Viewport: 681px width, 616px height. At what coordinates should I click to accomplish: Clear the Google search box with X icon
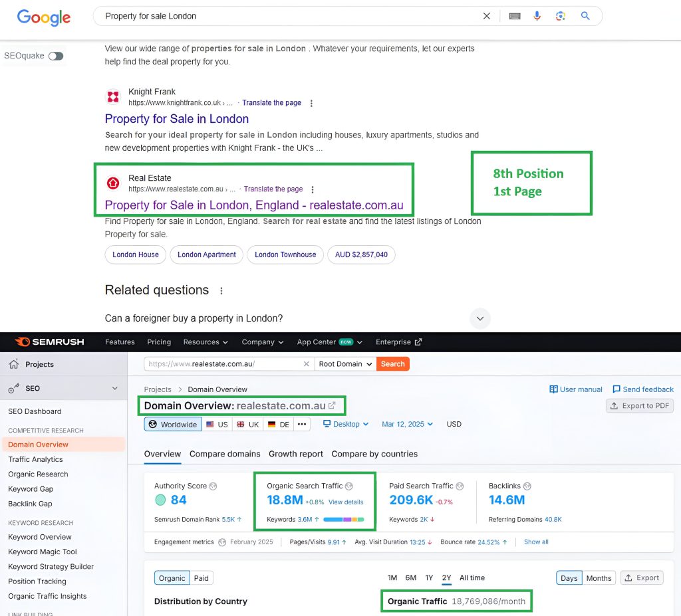click(x=487, y=16)
